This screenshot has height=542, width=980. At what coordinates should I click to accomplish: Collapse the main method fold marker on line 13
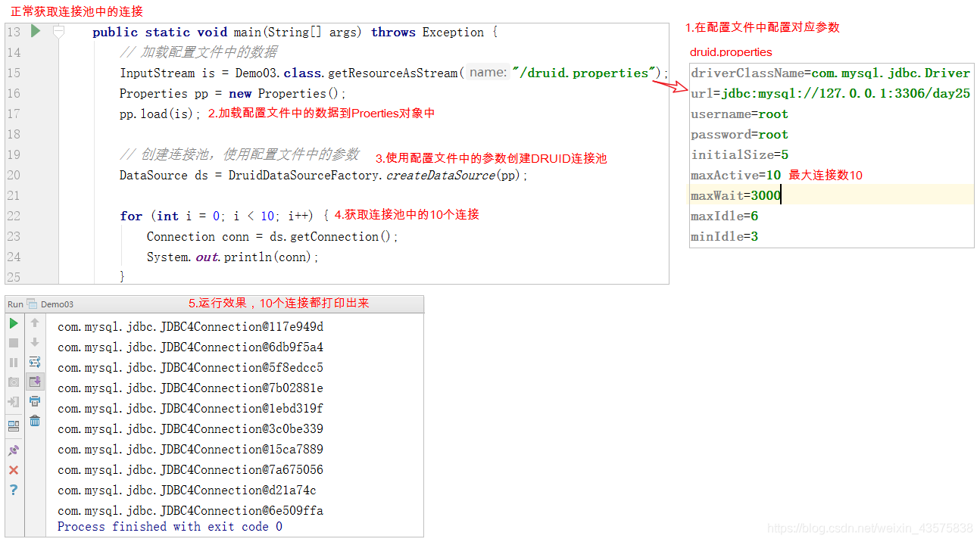coord(58,31)
